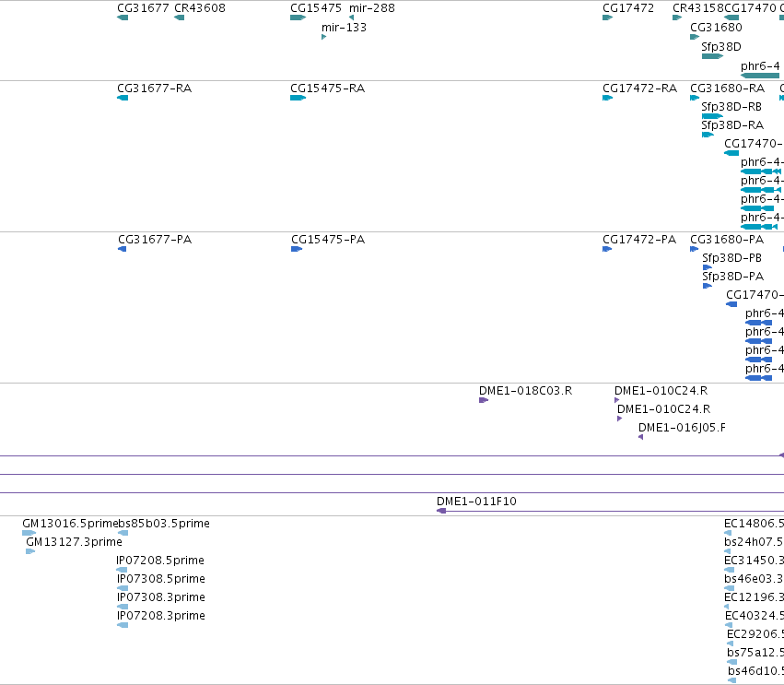Open the IP07308.3prime EST label
The width and height of the screenshot is (784, 685).
point(161,597)
